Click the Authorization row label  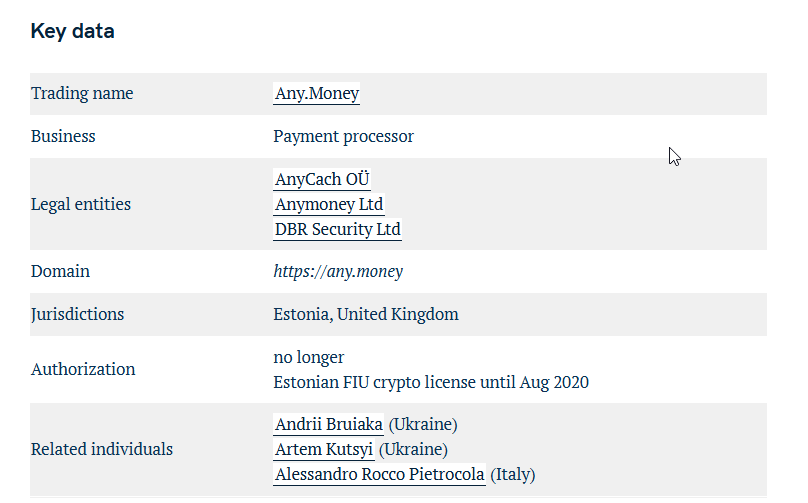[83, 370]
